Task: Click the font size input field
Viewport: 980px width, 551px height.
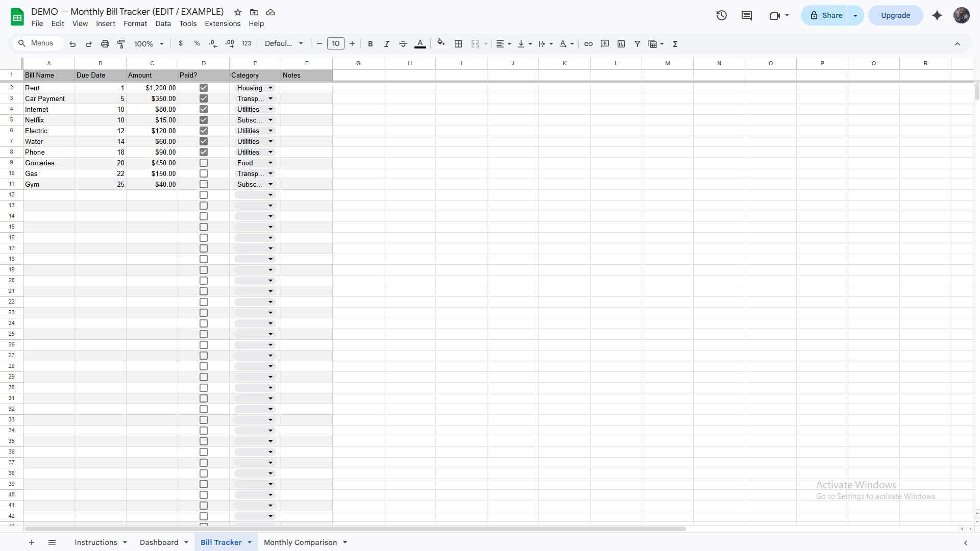Action: coord(336,44)
